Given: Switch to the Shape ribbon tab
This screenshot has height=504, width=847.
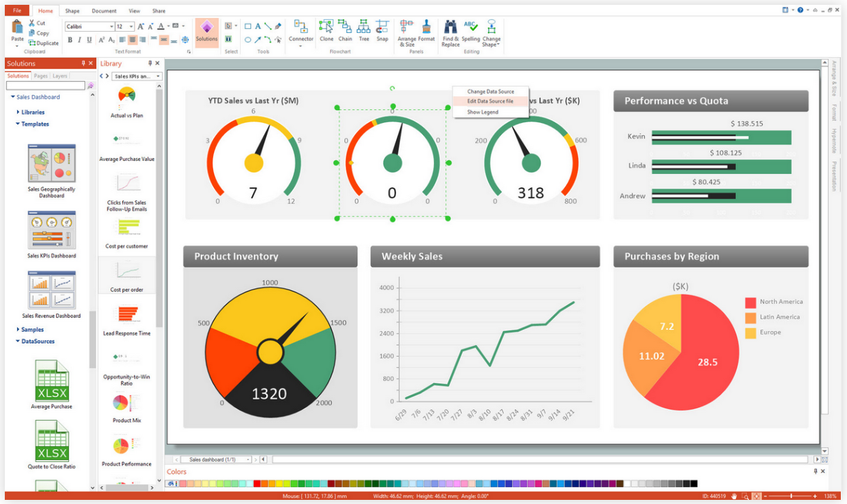Looking at the screenshot, I should tap(72, 11).
